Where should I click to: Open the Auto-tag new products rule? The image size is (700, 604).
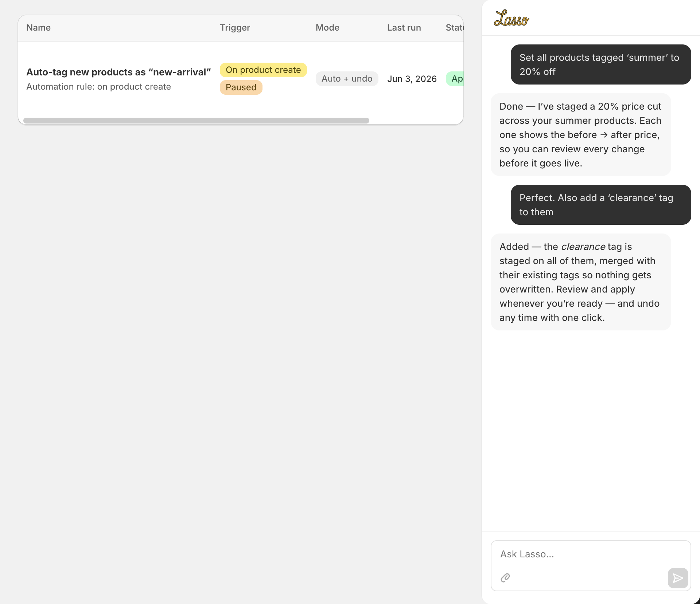[x=118, y=72]
